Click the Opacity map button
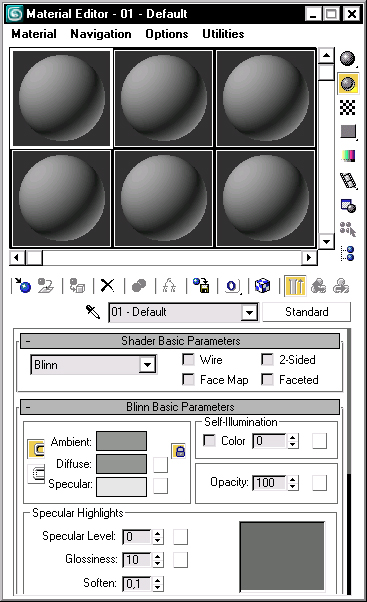 (x=319, y=483)
